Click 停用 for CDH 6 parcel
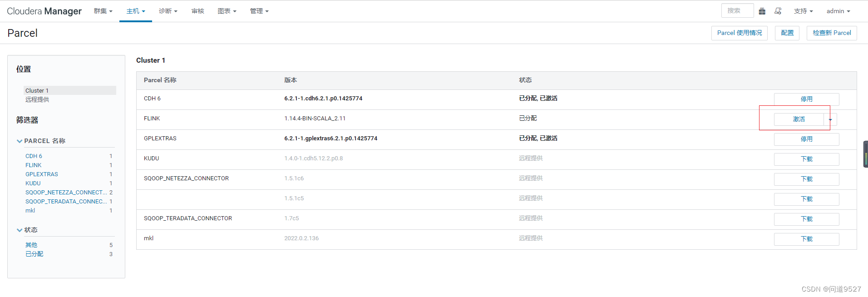This screenshot has height=297, width=868. pyautogui.click(x=806, y=99)
